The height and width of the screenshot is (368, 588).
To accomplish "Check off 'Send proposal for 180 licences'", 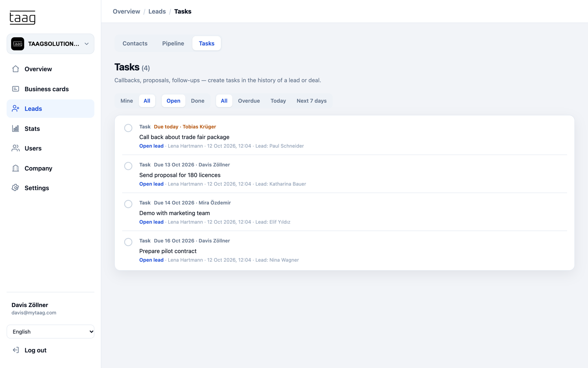I will click(x=128, y=166).
